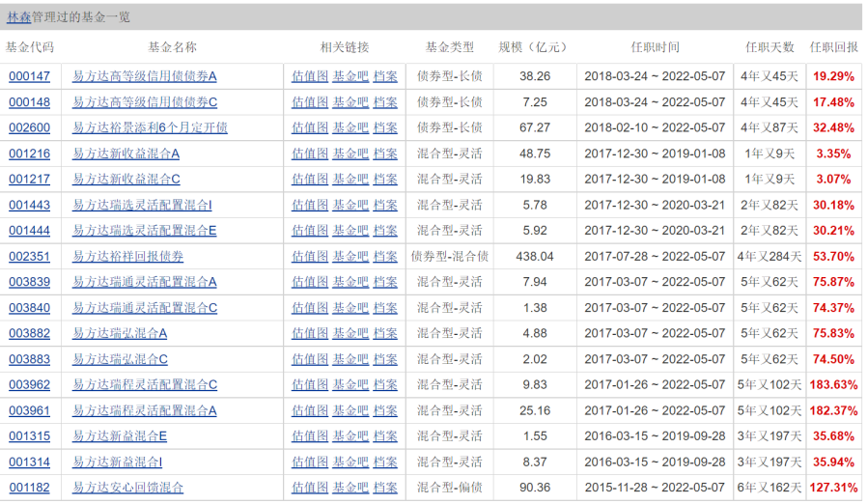Open fund 易方达新益混合I
The width and height of the screenshot is (867, 504).
tap(117, 462)
